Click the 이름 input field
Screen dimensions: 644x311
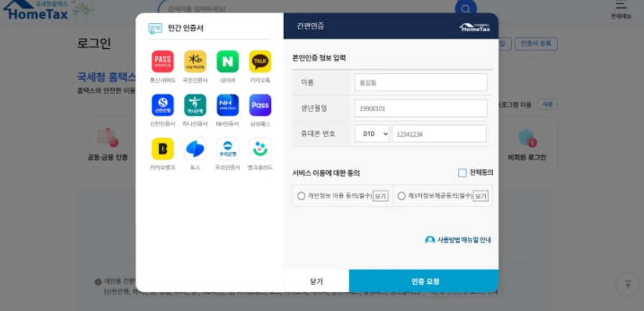(421, 83)
